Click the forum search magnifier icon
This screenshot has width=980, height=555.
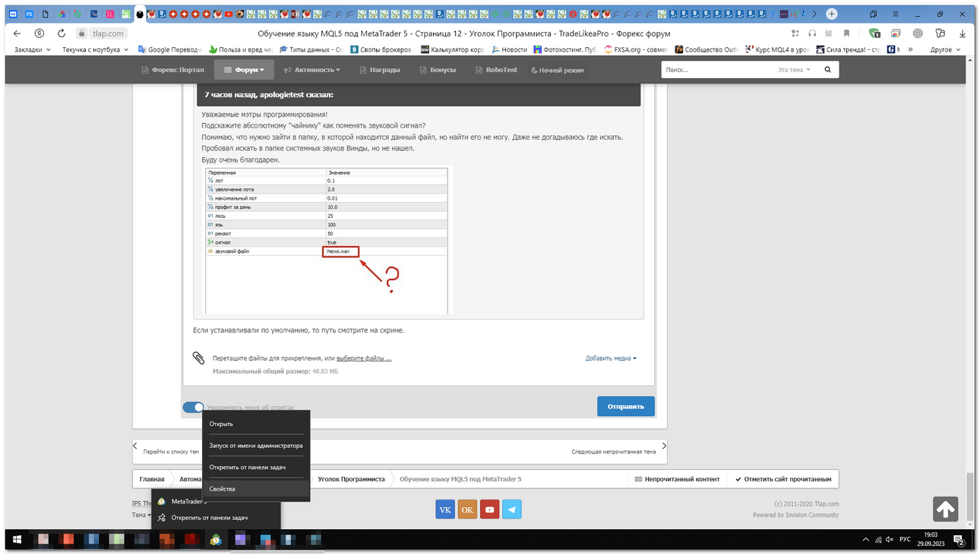point(828,70)
